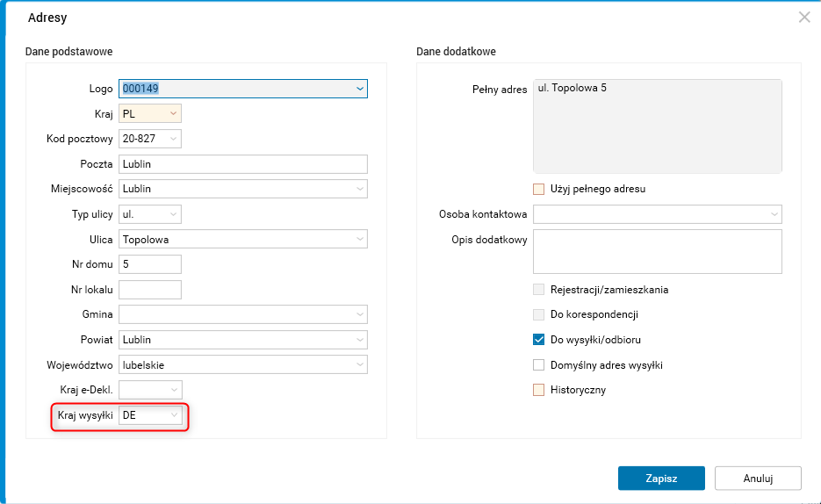821x504 pixels.
Task: Open the Miejscowość dropdown list
Action: [360, 189]
